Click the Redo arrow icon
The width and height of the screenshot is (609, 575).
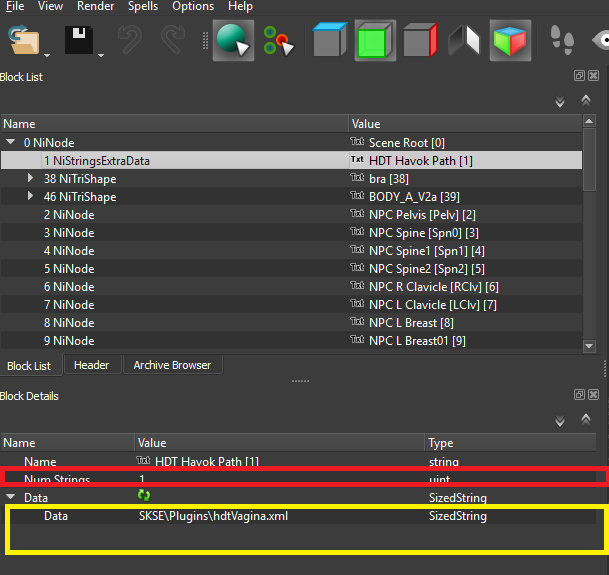[173, 40]
